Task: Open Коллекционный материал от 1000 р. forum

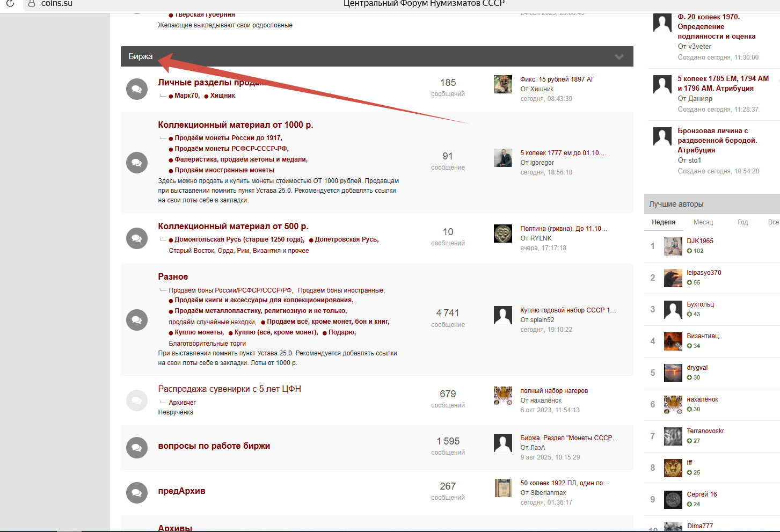Action: point(235,125)
